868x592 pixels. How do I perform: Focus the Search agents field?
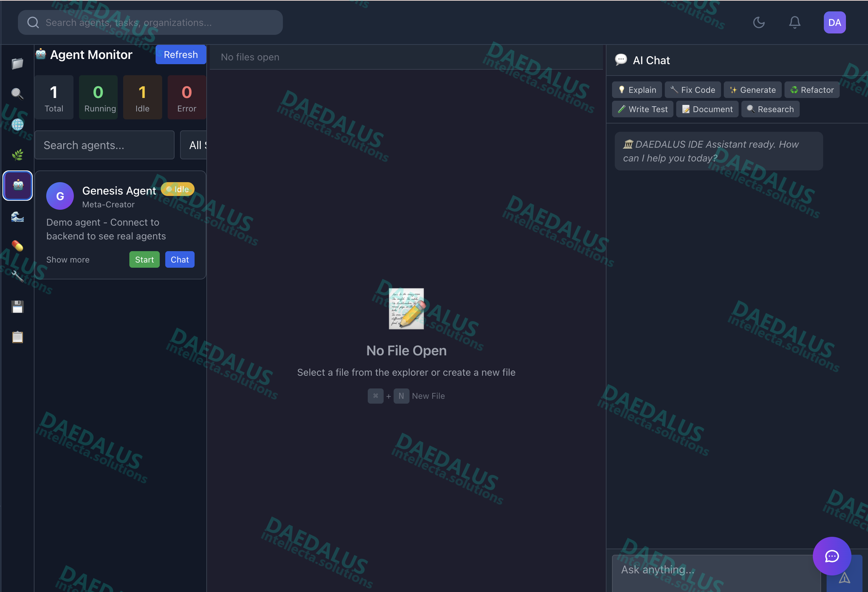pos(105,145)
